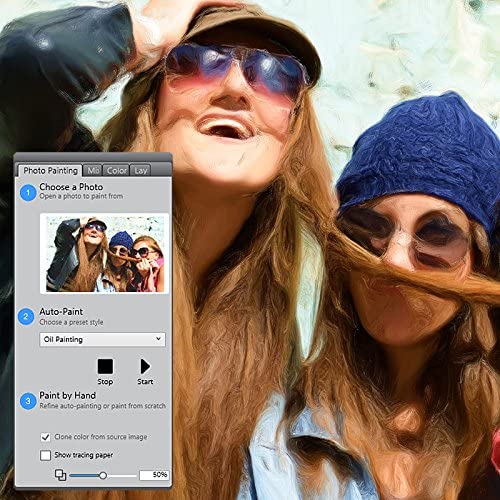This screenshot has width=500, height=500.
Task: Click the step 3 blue circle icon
Action: tap(28, 401)
